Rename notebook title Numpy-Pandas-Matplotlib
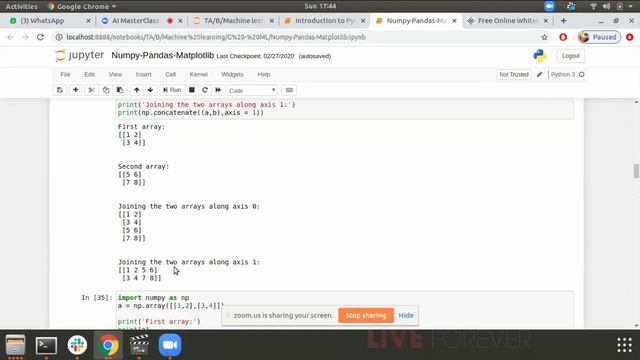 coord(162,55)
